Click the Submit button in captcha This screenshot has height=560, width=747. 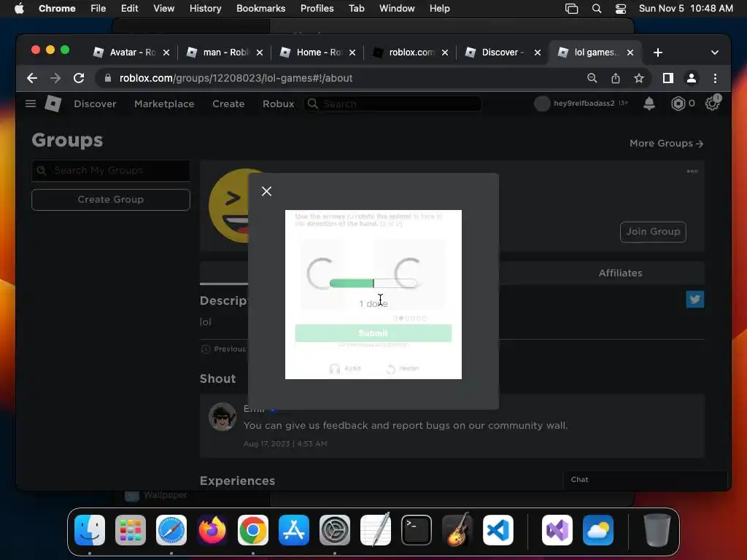click(x=373, y=332)
